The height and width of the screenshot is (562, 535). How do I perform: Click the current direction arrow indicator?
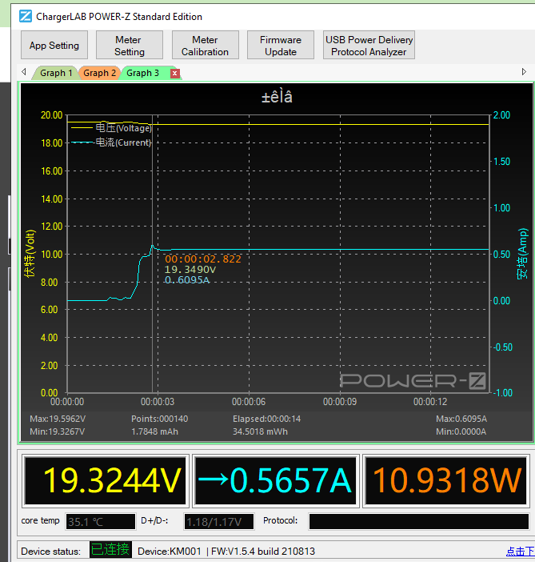click(x=213, y=479)
